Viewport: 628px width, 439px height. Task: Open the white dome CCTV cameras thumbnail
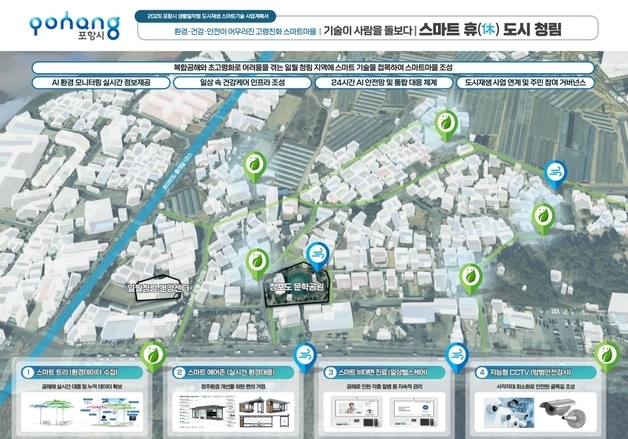(x=509, y=413)
